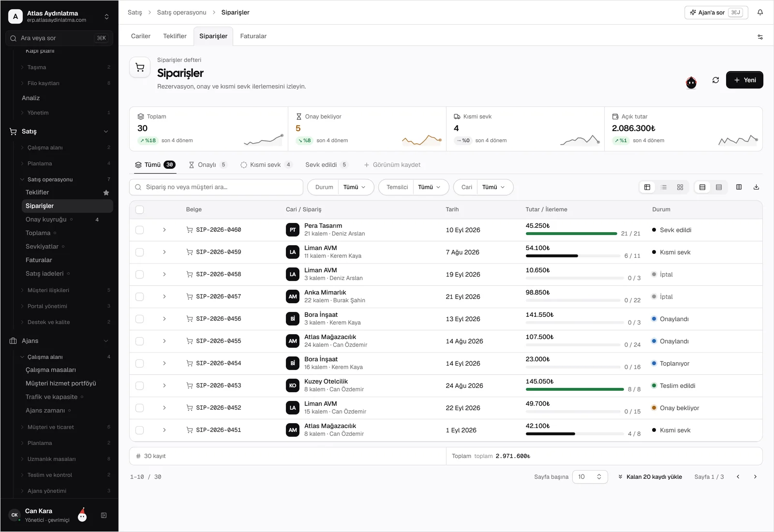This screenshot has height=532, width=774.
Task: Collapse the sidebar panel icon
Action: [x=104, y=516]
